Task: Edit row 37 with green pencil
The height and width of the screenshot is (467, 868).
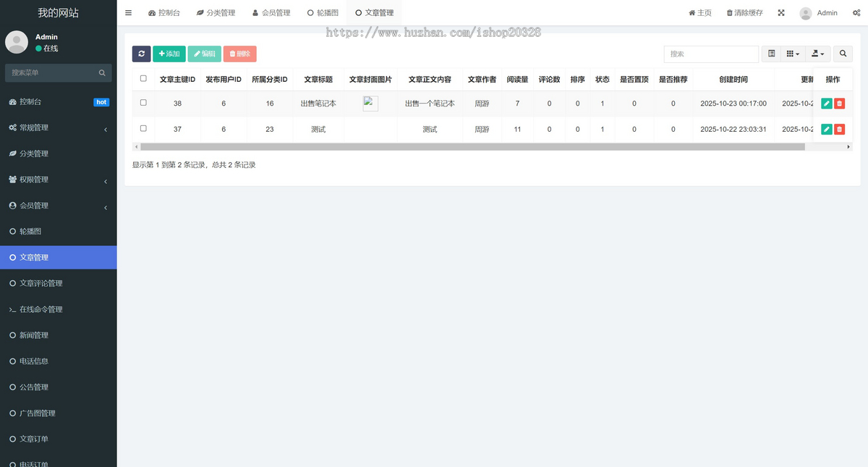Action: click(x=827, y=129)
